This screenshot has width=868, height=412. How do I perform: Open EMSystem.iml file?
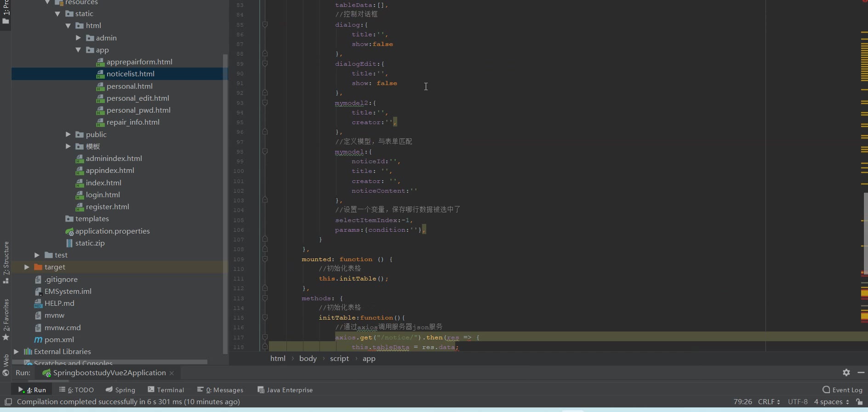coord(68,291)
